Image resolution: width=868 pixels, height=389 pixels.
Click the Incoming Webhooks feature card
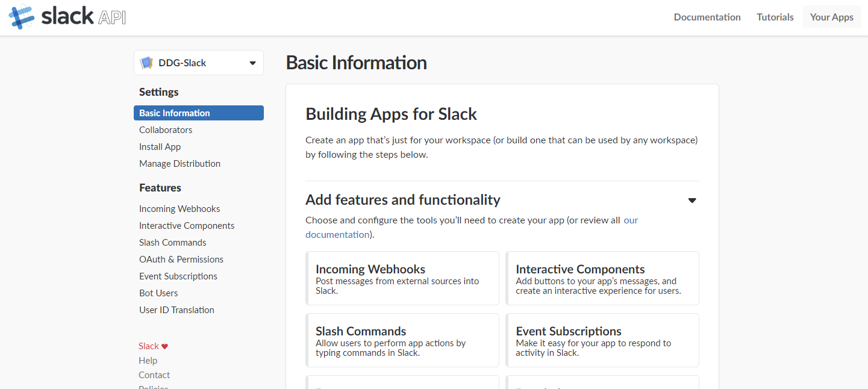[402, 278]
